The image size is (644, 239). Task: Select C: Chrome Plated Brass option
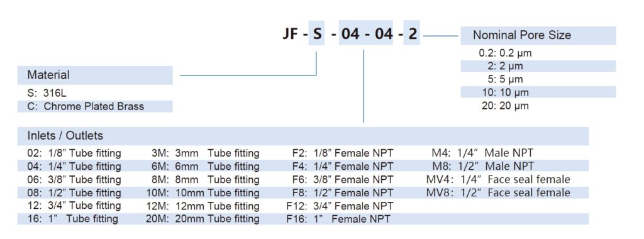coord(86,107)
